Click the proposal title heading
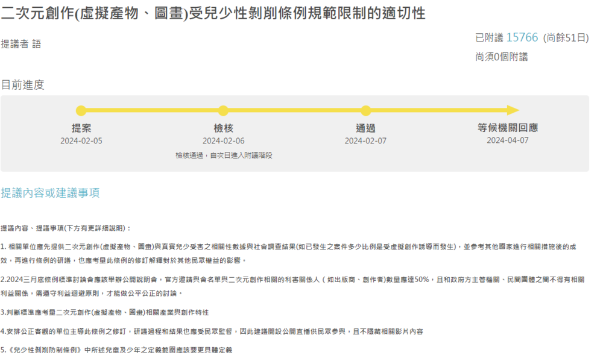 pyautogui.click(x=213, y=13)
